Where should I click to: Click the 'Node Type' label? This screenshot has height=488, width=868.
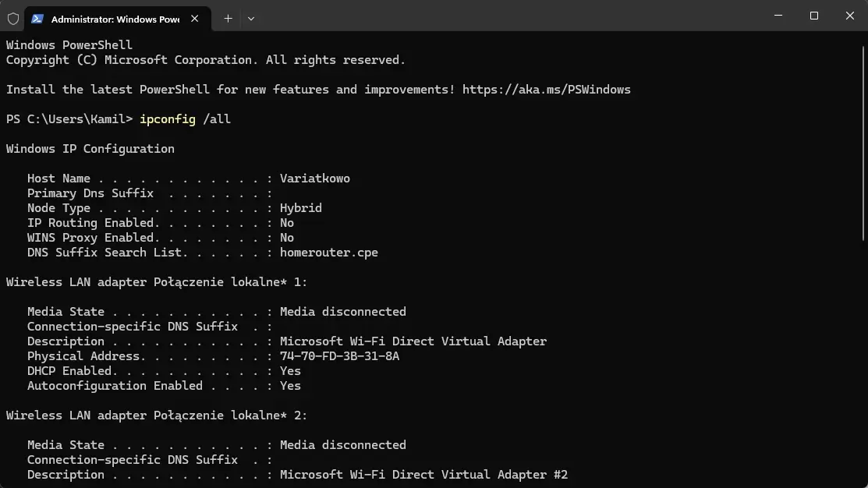point(58,208)
